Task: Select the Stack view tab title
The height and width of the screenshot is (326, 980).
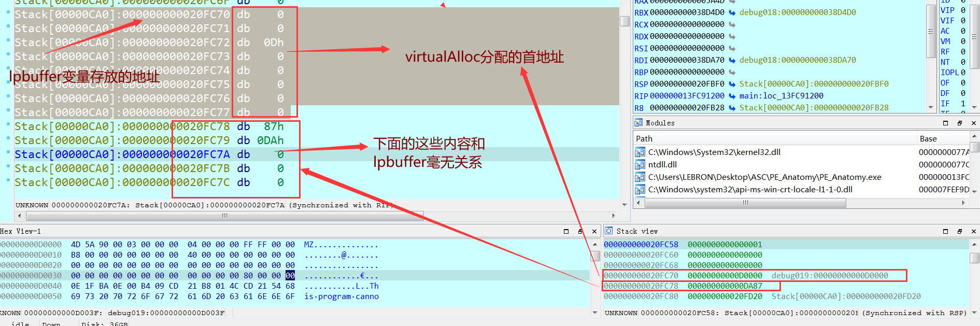Action: coord(637,232)
